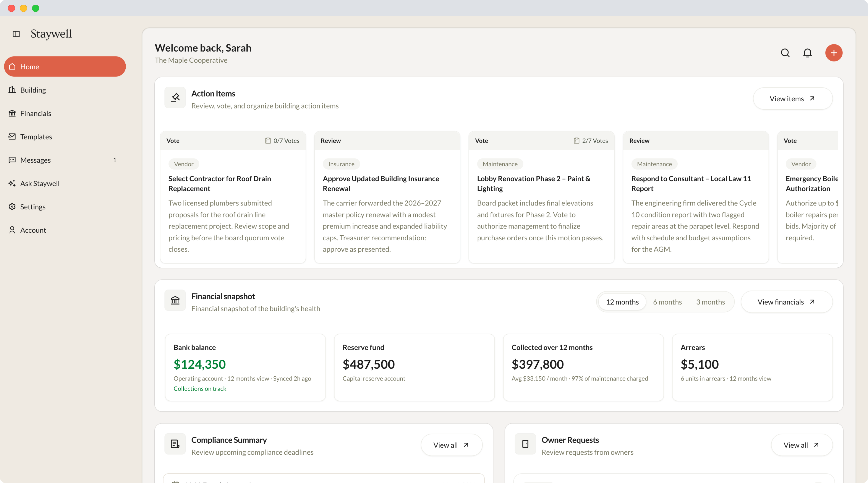Open Ask Staywell assistant

[x=65, y=184]
